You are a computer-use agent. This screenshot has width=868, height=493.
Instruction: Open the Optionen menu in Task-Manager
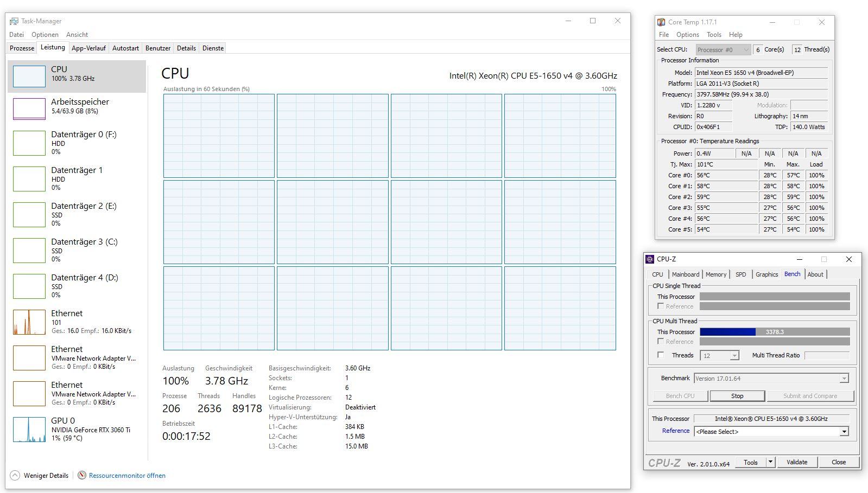pos(45,35)
